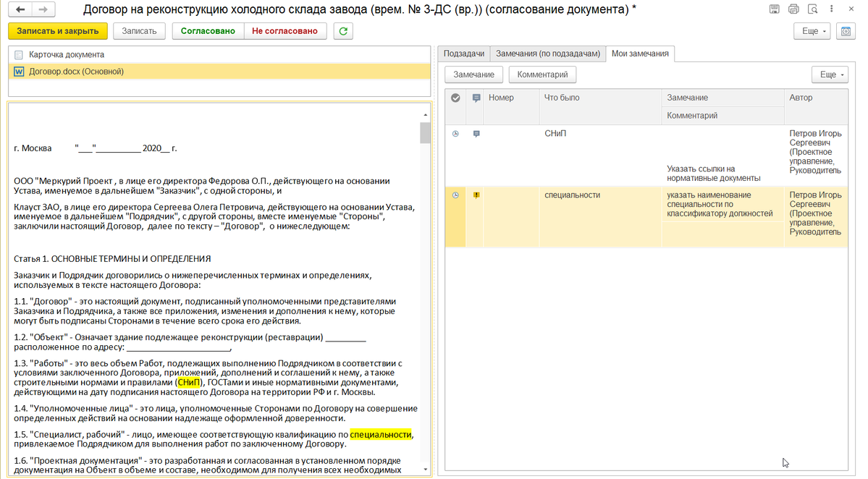Image resolution: width=868 pixels, height=479 pixels.
Task: Add a new Замечание
Action: click(474, 75)
